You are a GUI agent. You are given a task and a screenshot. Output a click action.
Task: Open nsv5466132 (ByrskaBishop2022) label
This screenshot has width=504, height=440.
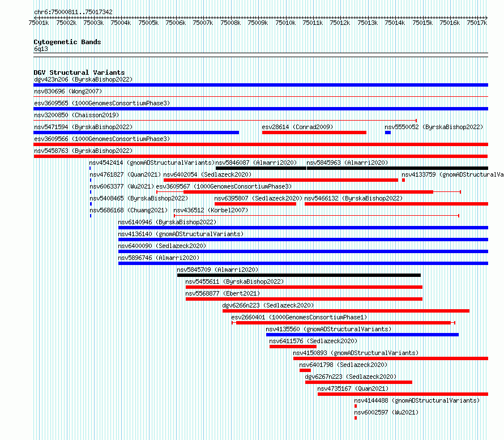[x=353, y=198]
